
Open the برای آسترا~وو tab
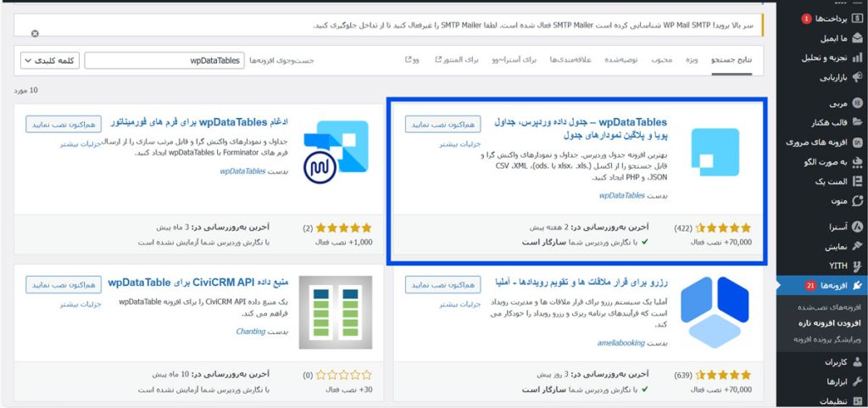[x=515, y=59]
